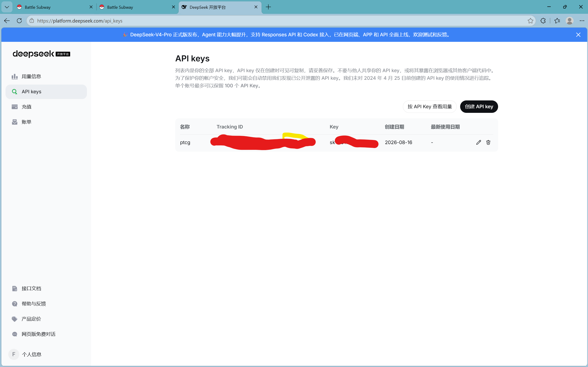Open 帮助与反馈 help and feedback

(x=46, y=304)
